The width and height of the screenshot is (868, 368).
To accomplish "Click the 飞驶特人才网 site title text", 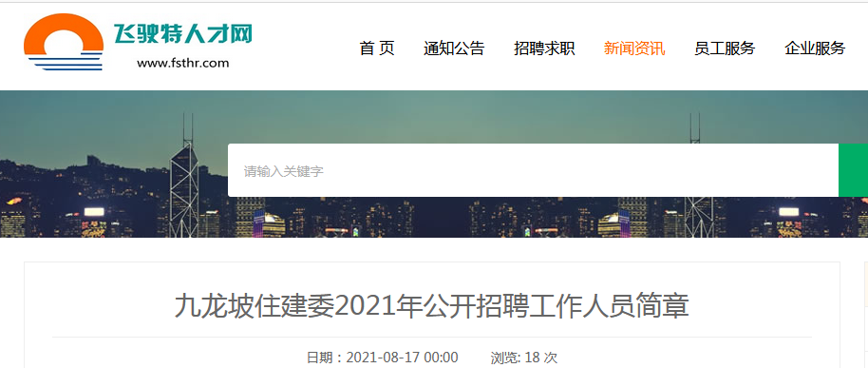I will point(182,34).
